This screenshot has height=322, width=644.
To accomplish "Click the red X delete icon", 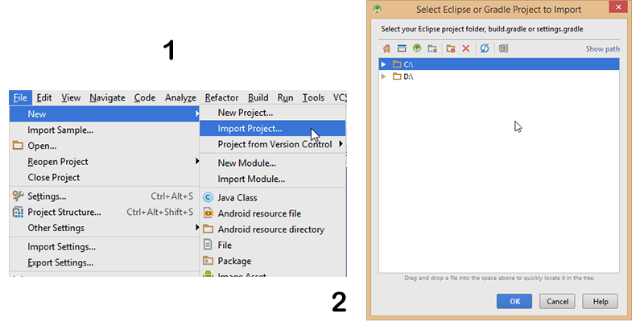I will [466, 49].
